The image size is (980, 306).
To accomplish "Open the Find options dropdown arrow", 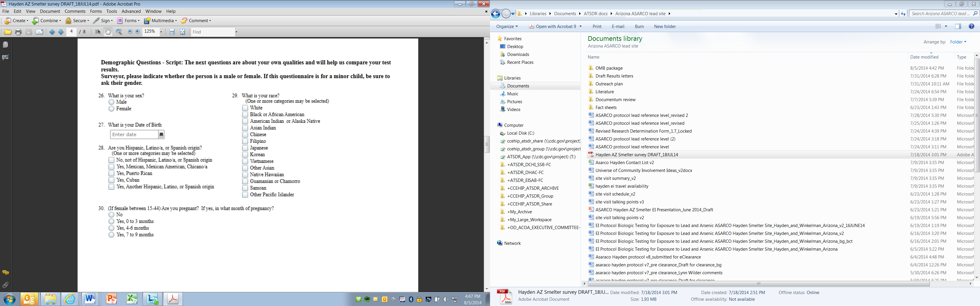I will (236, 32).
